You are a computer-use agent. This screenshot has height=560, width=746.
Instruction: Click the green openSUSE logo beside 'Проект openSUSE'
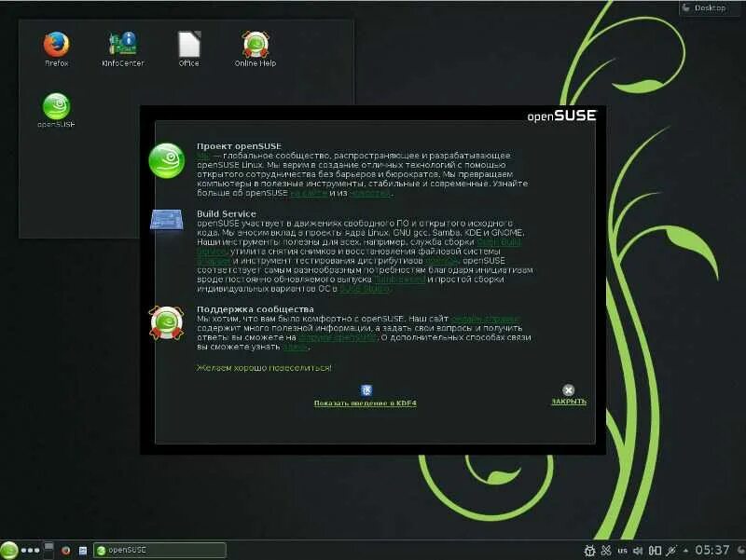167,160
